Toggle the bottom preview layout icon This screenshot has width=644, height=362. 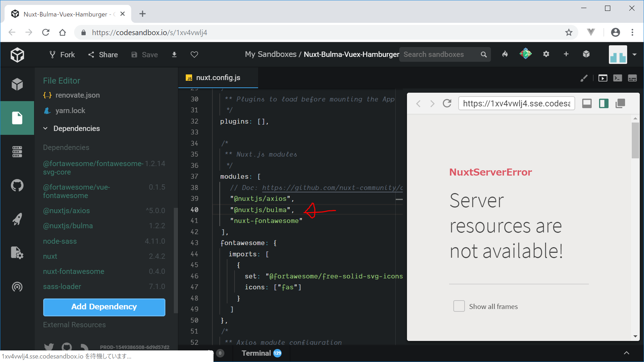[587, 104]
